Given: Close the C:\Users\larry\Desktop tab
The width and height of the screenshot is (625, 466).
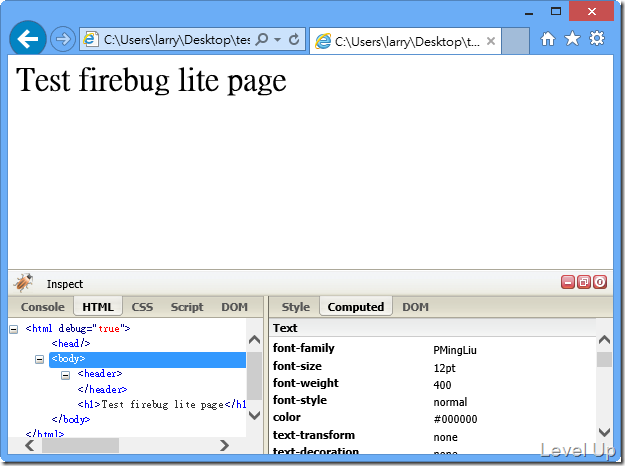Looking at the screenshot, I should point(491,41).
